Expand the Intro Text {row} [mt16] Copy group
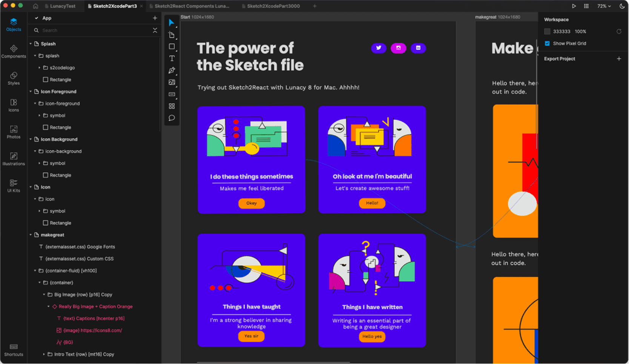Screen dimensions: 629x364 (44, 354)
